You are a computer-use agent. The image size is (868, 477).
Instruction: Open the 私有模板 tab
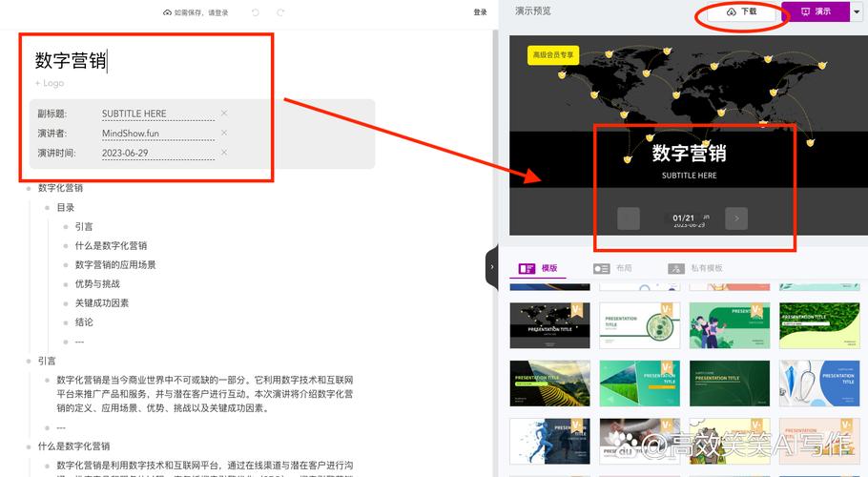pos(695,268)
